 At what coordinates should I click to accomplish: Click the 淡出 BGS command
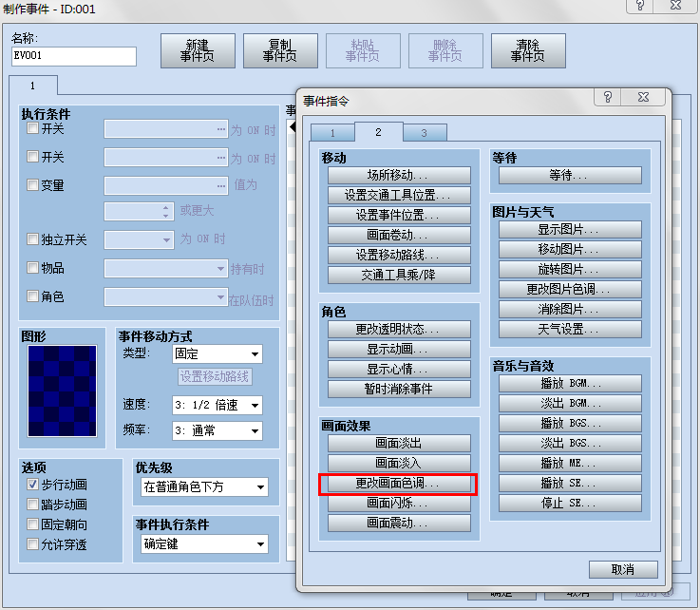[570, 444]
